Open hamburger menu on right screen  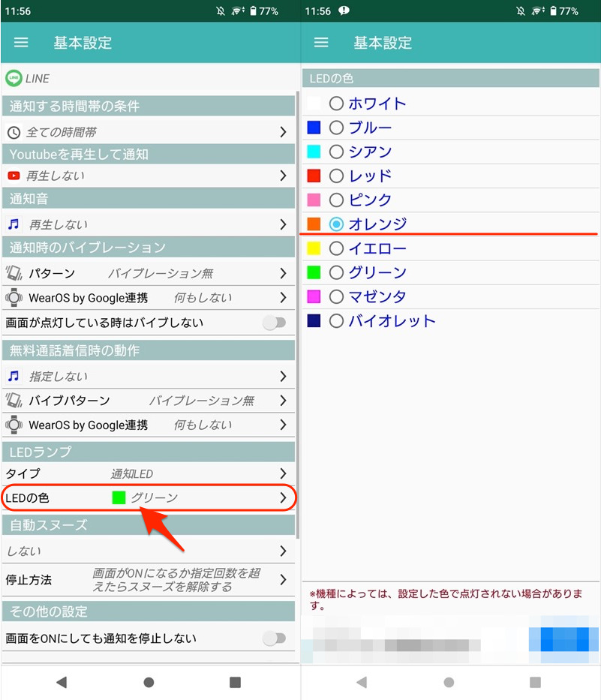click(321, 43)
